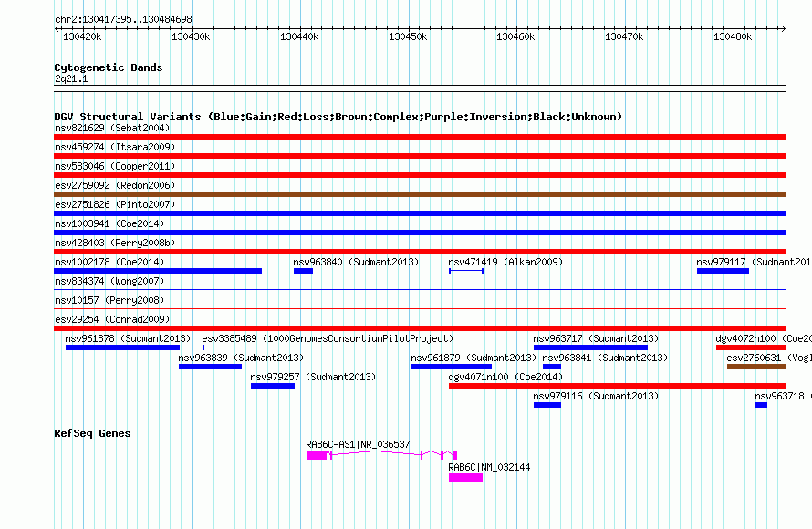Click the RAB6C-AS1|NR_036537 gene label
The image size is (812, 529).
pyautogui.click(x=358, y=444)
